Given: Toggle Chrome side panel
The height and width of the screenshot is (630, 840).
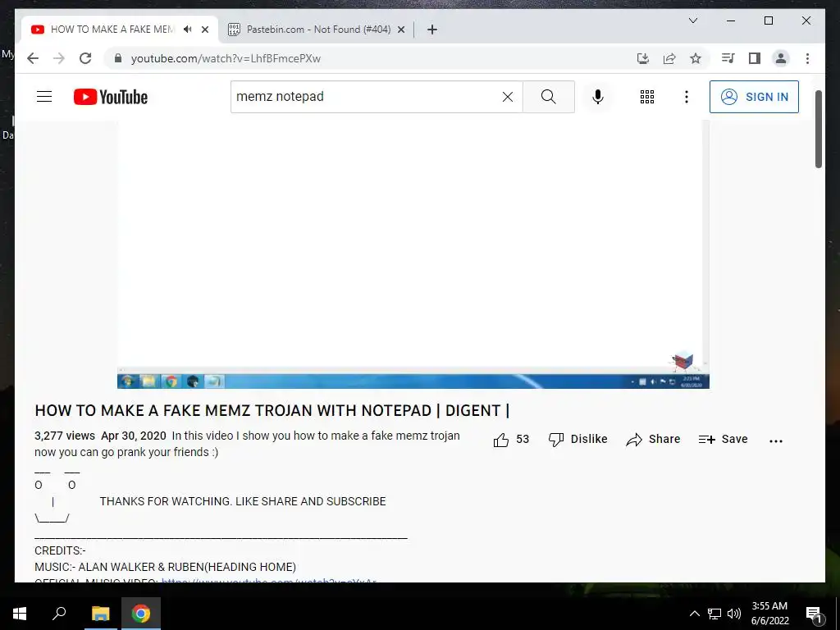Looking at the screenshot, I should (x=755, y=58).
